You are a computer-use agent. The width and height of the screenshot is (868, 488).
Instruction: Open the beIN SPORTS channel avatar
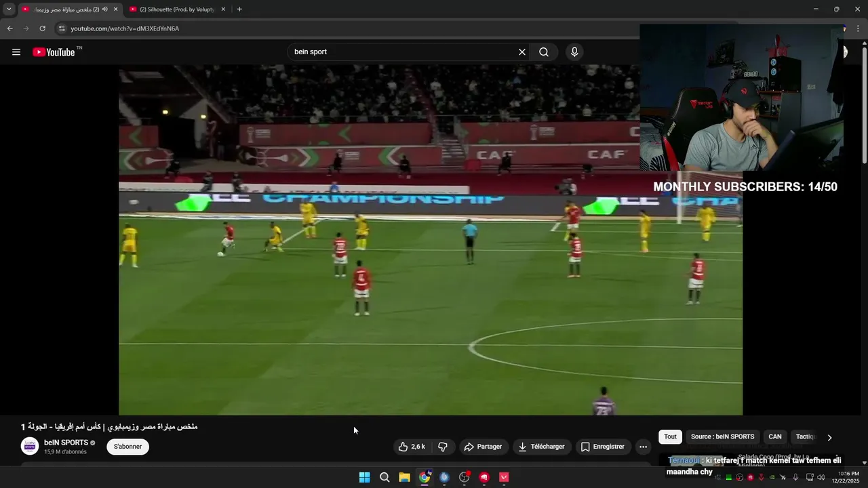[x=30, y=446]
